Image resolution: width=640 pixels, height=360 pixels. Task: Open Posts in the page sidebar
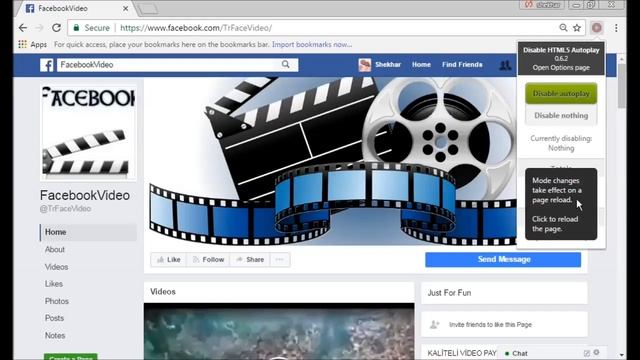54,318
